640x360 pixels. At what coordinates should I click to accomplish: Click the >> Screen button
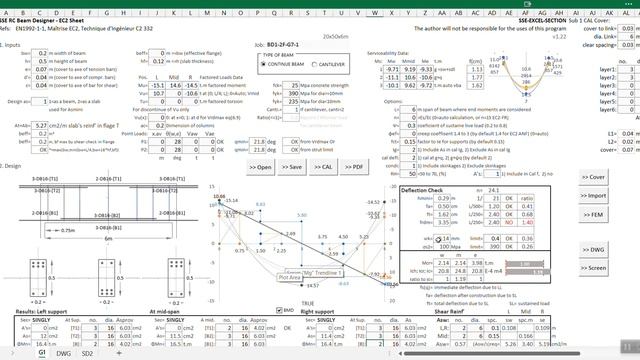click(593, 268)
